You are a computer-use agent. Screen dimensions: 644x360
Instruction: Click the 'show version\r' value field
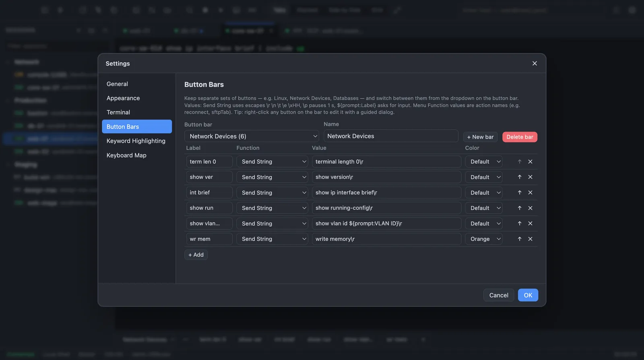(x=386, y=177)
